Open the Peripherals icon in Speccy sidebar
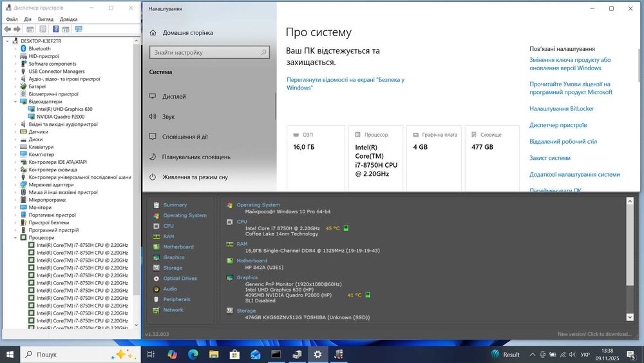The width and height of the screenshot is (644, 363). (x=156, y=300)
